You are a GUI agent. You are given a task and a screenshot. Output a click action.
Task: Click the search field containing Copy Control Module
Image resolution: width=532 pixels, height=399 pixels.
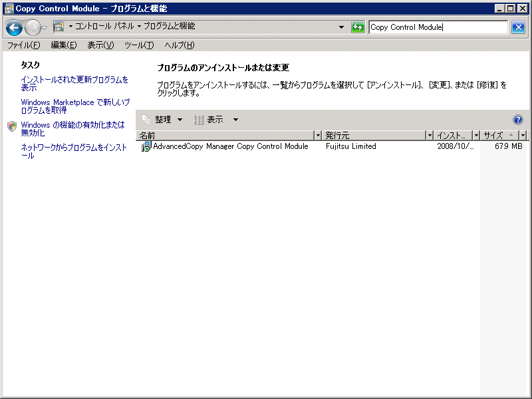438,27
